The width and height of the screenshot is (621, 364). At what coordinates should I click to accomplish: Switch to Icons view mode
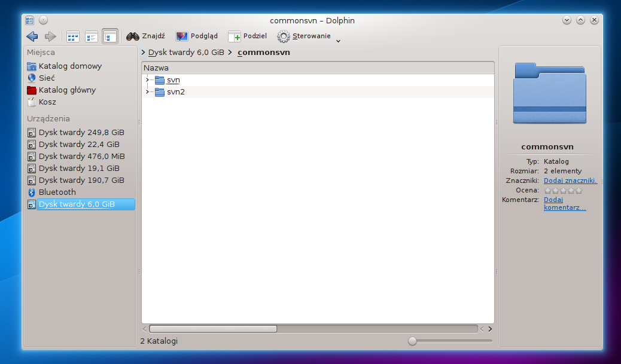pyautogui.click(x=73, y=36)
